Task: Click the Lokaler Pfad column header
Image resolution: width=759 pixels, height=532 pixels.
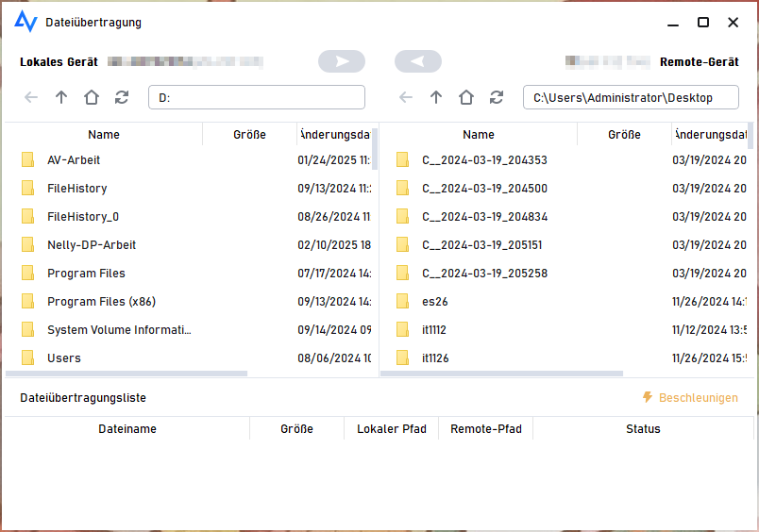Action: coord(392,429)
